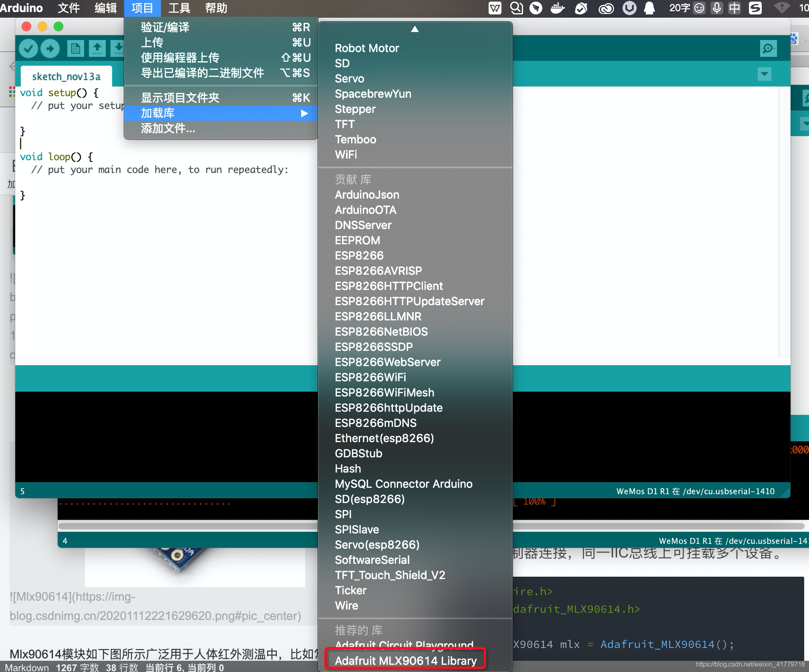809x672 pixels.
Task: Choose 上传 from the project menu
Action: [x=221, y=42]
